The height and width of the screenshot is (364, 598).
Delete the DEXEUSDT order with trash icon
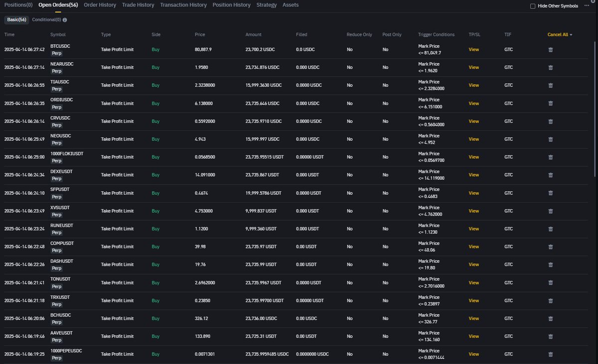pyautogui.click(x=551, y=175)
